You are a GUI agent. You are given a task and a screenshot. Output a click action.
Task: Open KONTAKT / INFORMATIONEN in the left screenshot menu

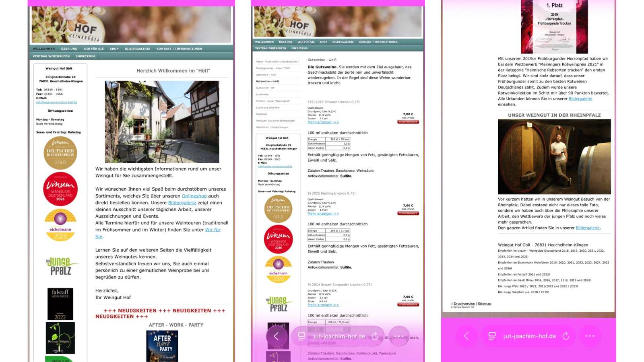click(x=179, y=49)
